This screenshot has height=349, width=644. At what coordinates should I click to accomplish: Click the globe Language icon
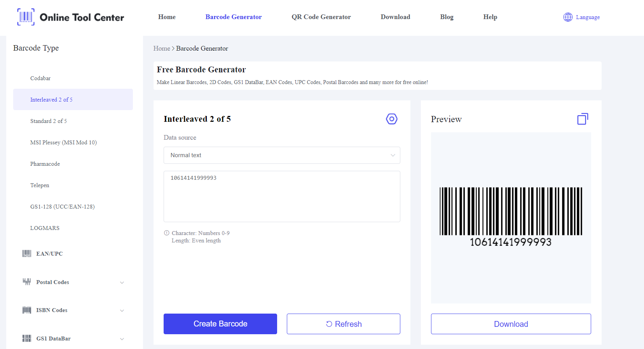point(568,17)
